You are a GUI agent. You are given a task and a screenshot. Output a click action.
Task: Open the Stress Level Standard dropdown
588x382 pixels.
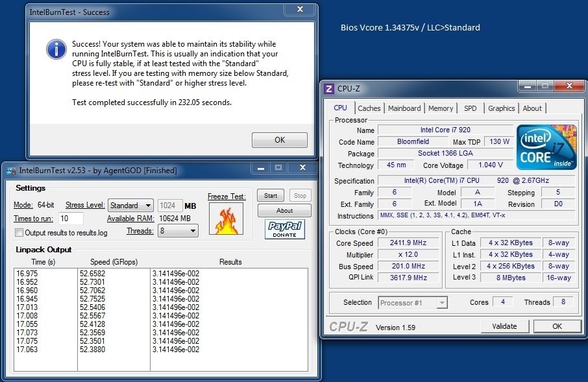[130, 206]
